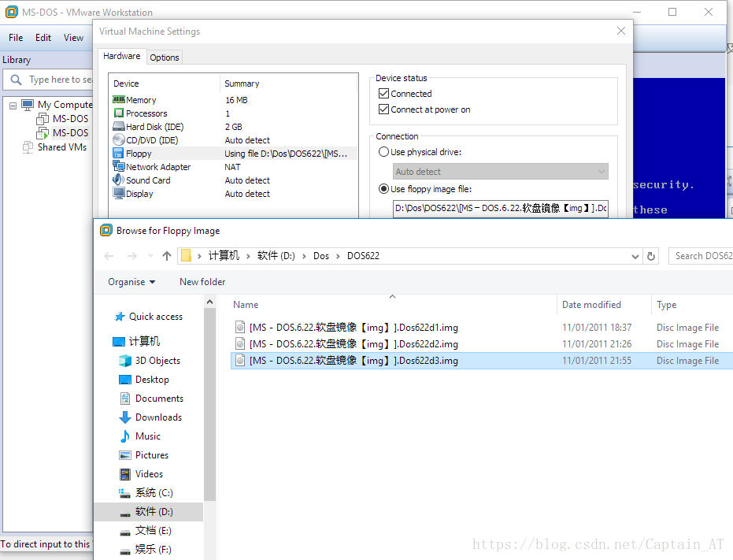
Task: Expand the Dos breadcrumb chevron
Action: click(x=338, y=256)
